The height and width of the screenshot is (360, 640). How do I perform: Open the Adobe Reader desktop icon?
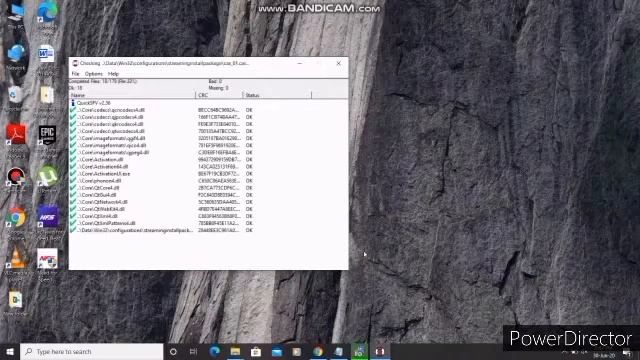click(x=16, y=135)
